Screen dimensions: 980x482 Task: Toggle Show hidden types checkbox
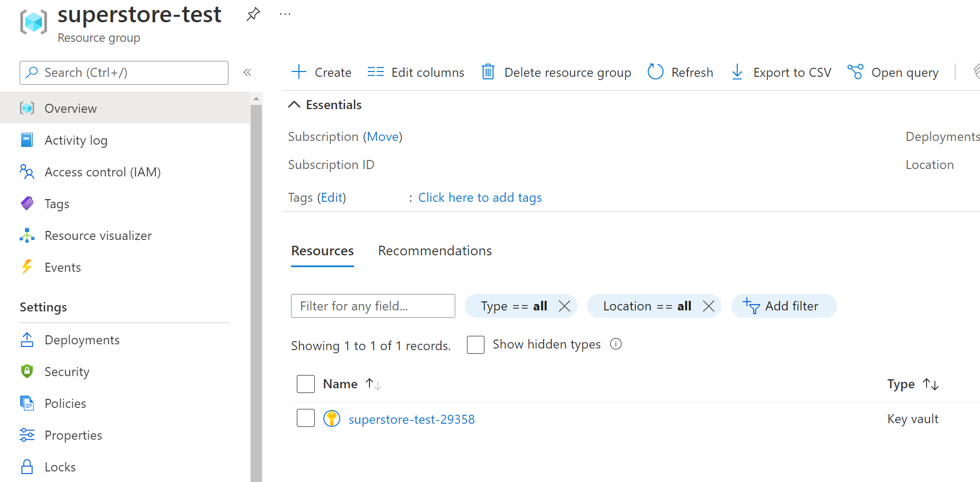point(475,345)
